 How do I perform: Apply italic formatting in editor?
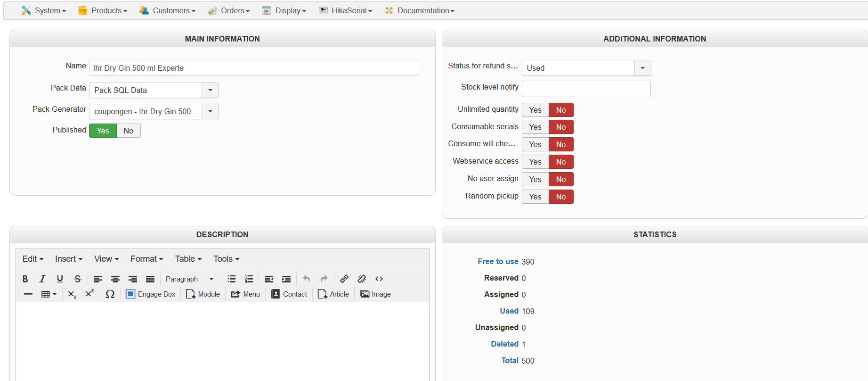coord(42,279)
